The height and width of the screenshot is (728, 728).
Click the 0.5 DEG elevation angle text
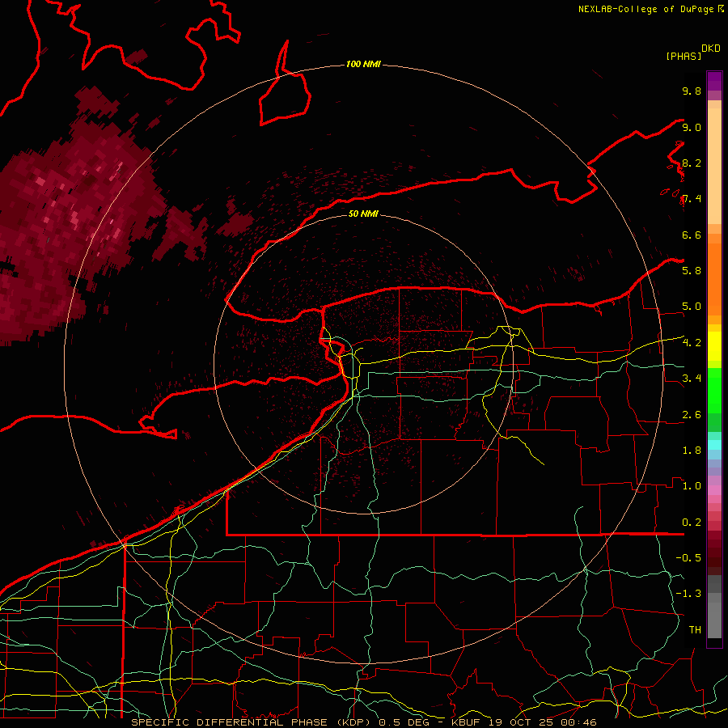pyautogui.click(x=404, y=722)
